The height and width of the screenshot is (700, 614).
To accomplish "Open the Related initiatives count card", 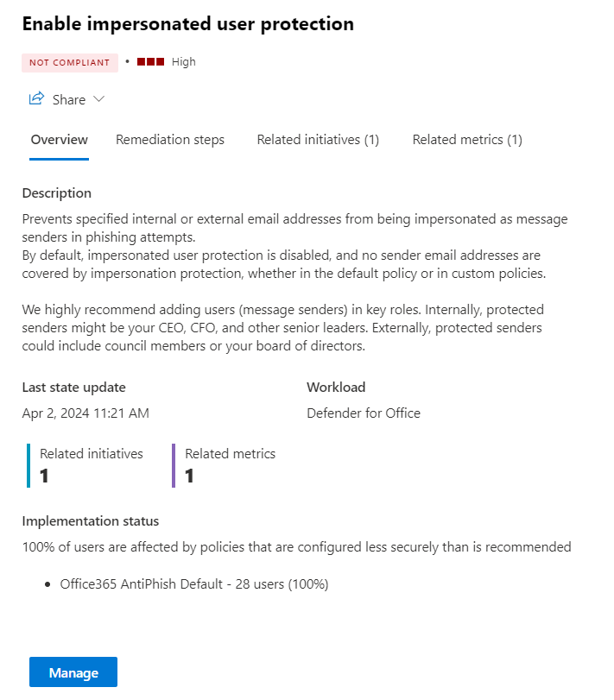I will point(91,464).
